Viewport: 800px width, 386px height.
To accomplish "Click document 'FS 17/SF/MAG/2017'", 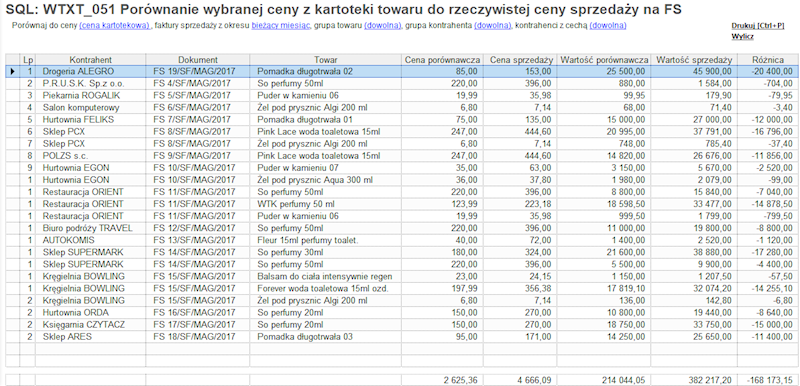I will 198,324.
